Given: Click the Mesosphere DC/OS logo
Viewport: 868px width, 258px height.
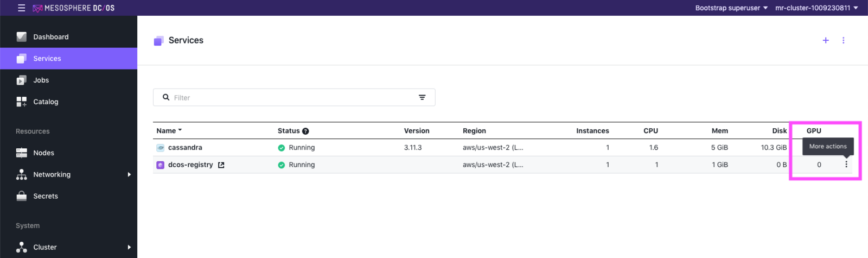Looking at the screenshot, I should click(x=74, y=8).
